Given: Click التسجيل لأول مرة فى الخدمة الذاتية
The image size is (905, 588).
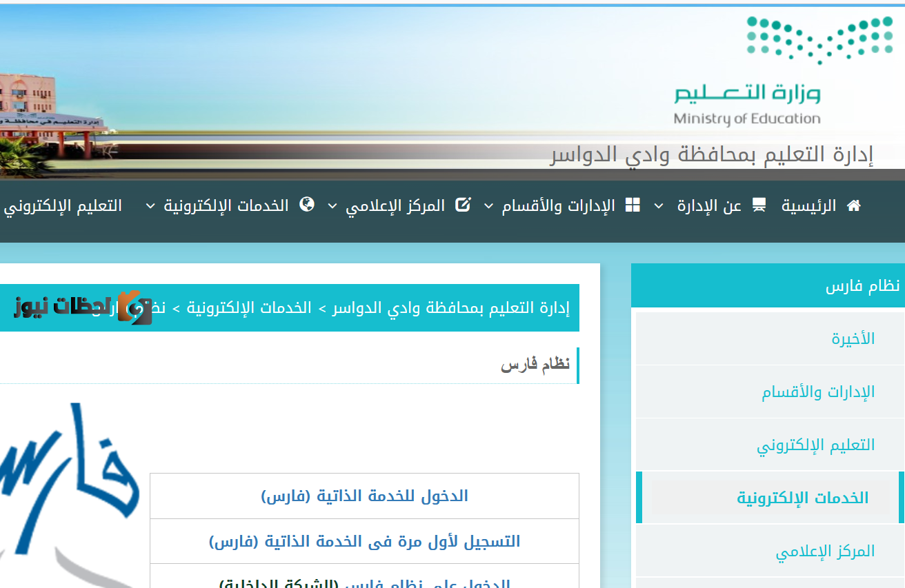Looking at the screenshot, I should click(x=364, y=541).
